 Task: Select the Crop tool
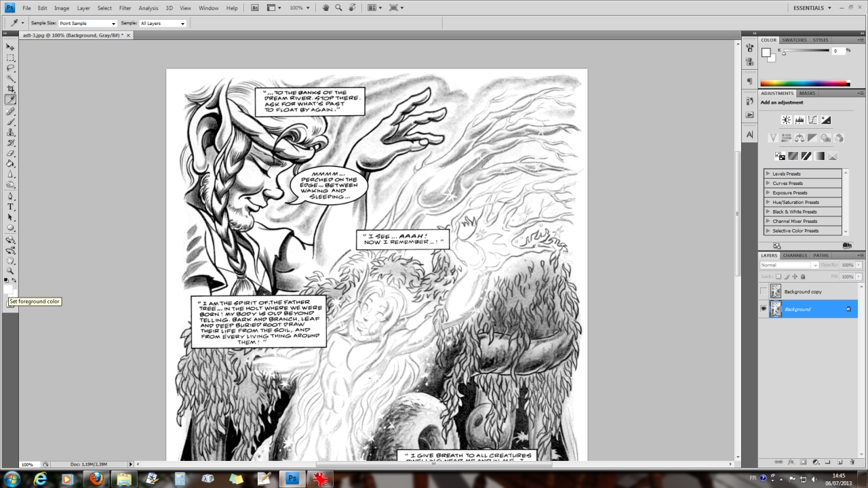(11, 89)
